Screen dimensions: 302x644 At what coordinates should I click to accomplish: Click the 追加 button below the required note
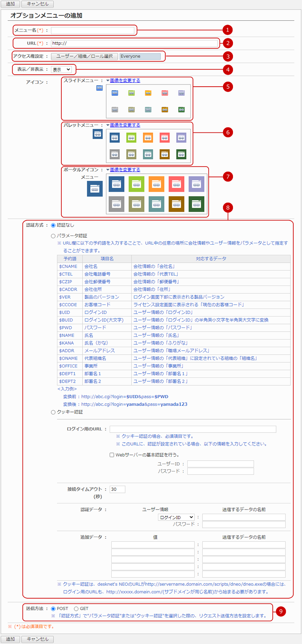tap(10, 639)
